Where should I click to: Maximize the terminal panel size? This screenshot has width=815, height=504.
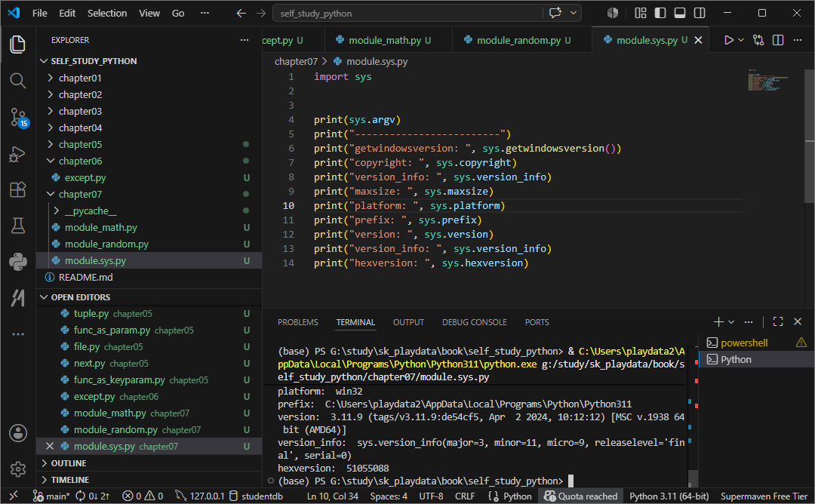pos(778,322)
